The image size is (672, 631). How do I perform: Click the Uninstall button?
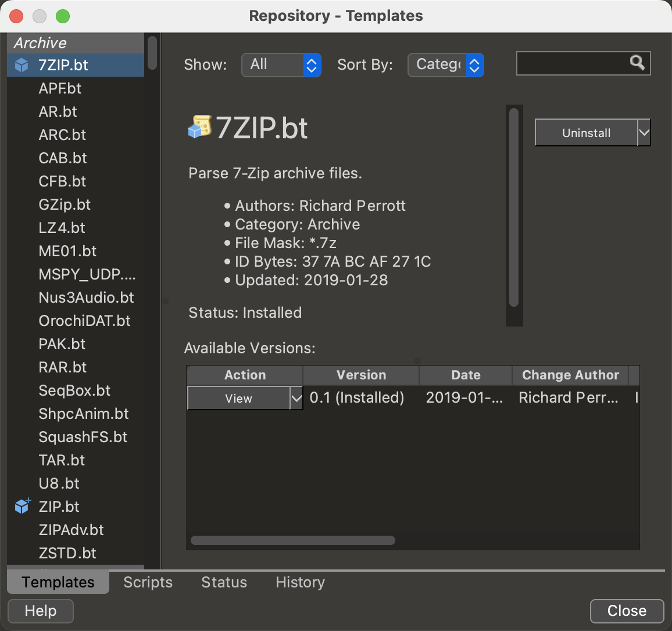[586, 133]
